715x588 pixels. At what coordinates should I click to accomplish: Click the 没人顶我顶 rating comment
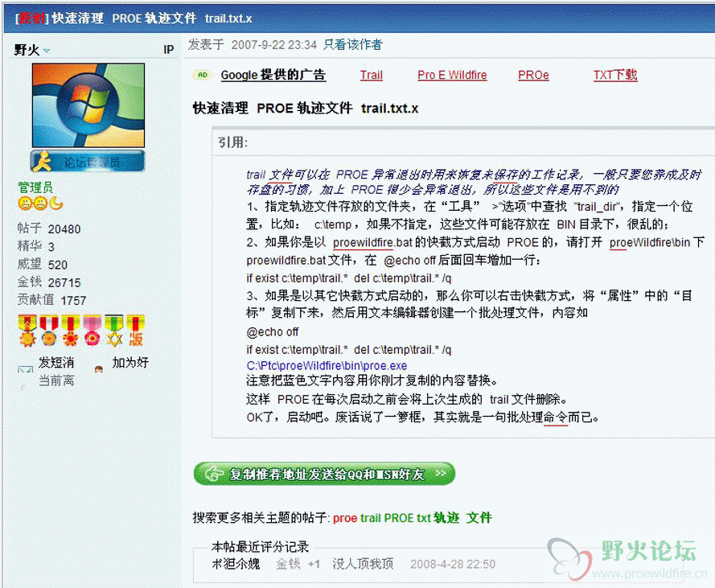363,565
